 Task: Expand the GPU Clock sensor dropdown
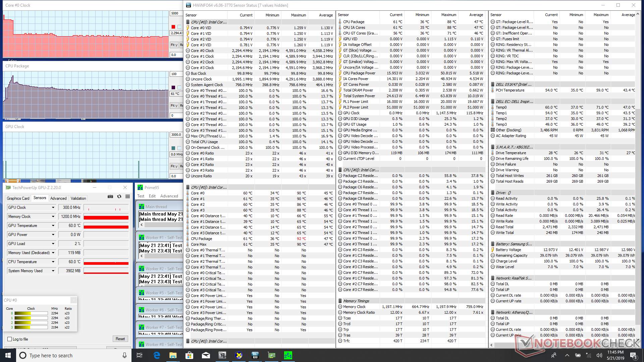coord(53,207)
